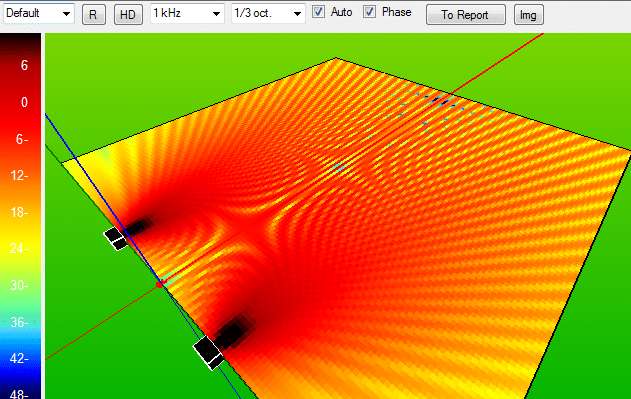This screenshot has width=631, height=399.
Task: Click the red origin marker on axis
Action: [x=160, y=284]
